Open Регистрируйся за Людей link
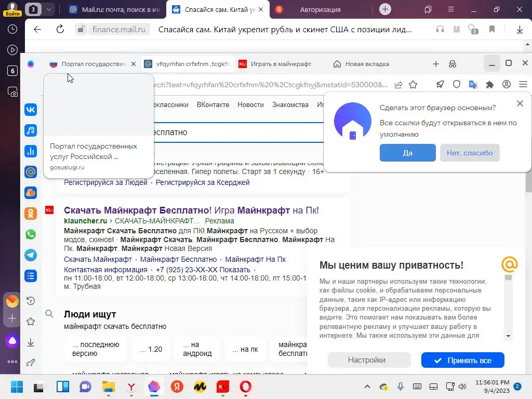The height and width of the screenshot is (399, 532). [x=105, y=182]
